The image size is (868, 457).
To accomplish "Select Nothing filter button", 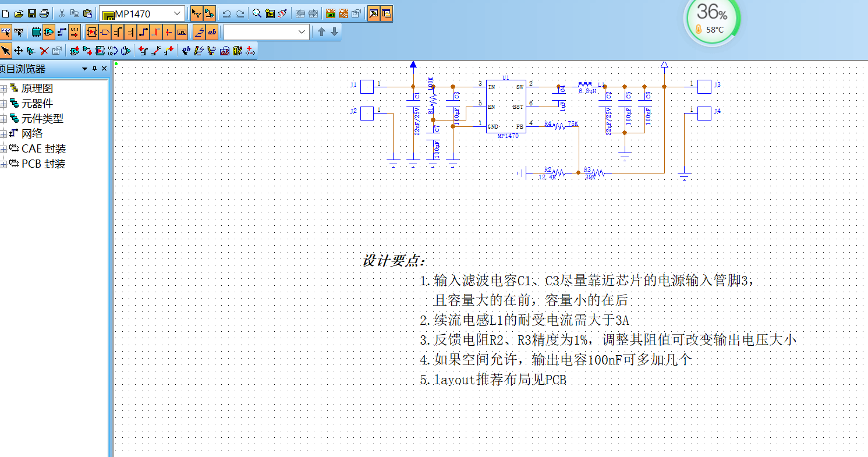I will pos(19,32).
